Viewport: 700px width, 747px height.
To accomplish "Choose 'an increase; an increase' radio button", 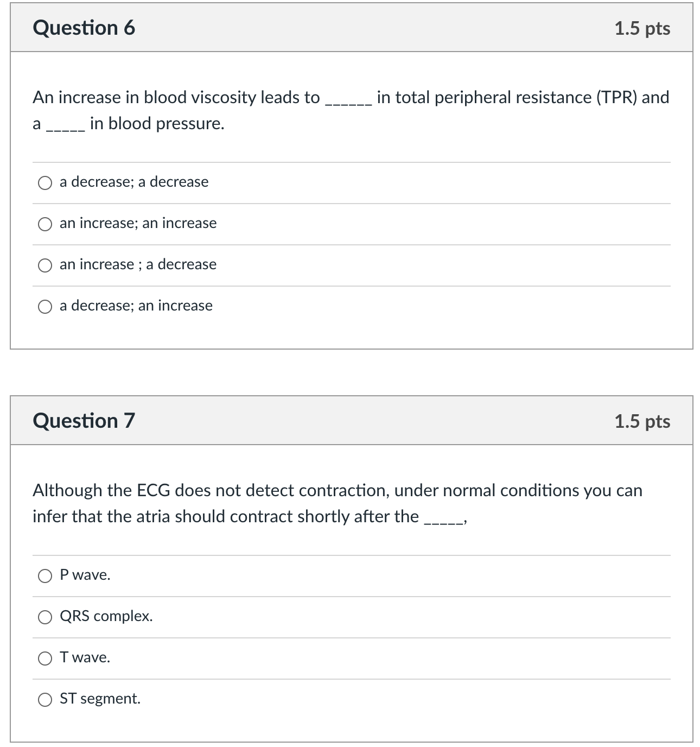I will point(45,224).
